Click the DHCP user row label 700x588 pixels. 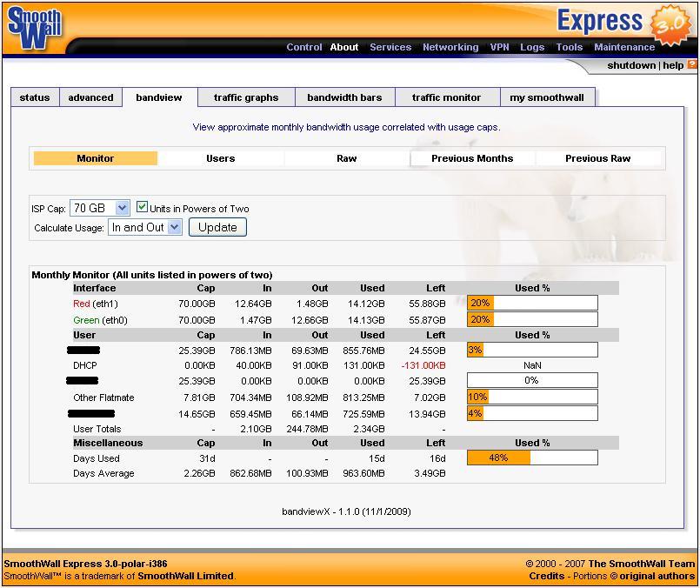coord(85,365)
